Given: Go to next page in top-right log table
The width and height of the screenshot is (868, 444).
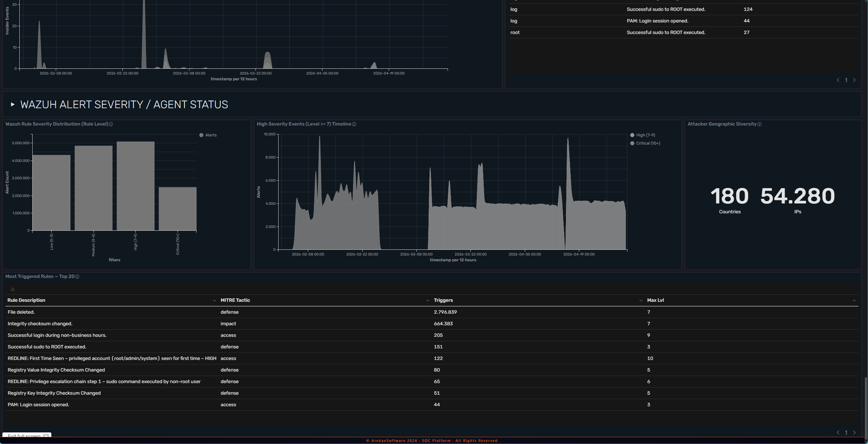Looking at the screenshot, I should click(854, 80).
